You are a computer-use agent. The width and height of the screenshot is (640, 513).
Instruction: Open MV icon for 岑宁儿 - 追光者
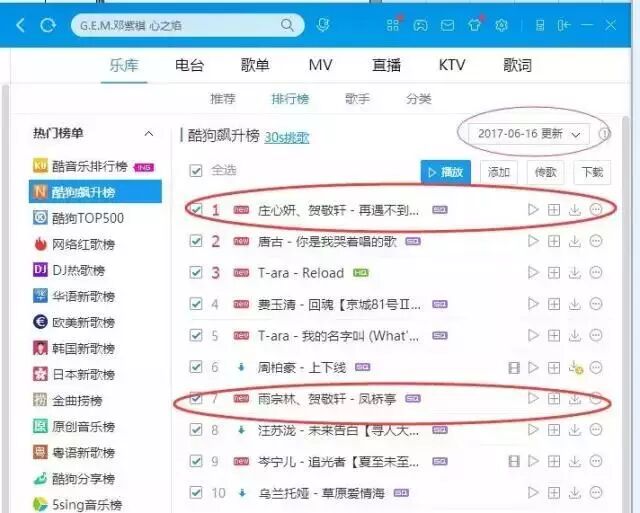pos(514,462)
